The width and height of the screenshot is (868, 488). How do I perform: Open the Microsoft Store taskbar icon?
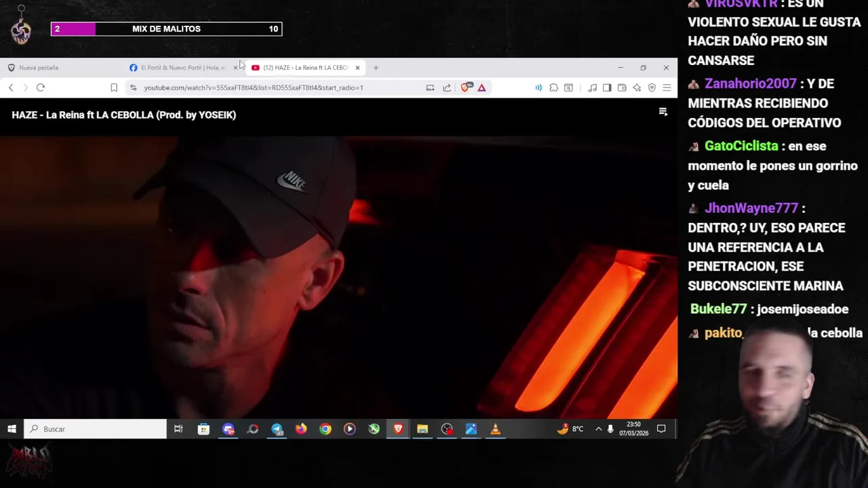pyautogui.click(x=203, y=428)
